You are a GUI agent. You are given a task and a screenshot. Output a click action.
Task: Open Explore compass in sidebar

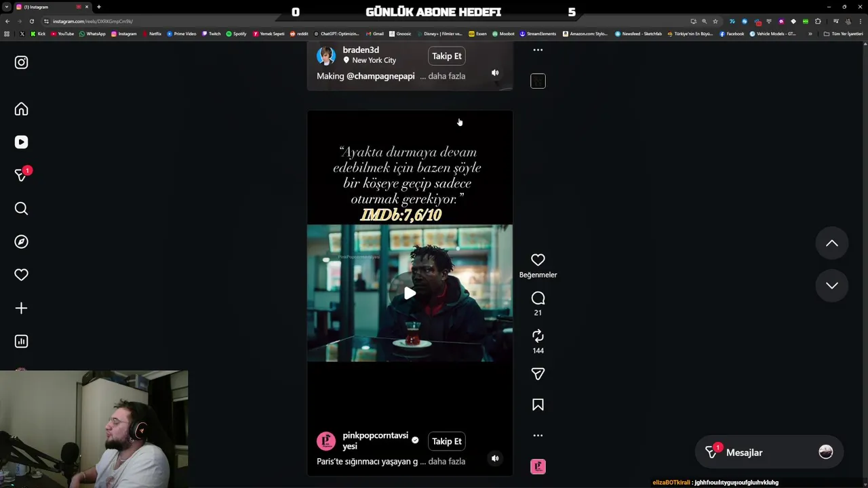click(21, 242)
